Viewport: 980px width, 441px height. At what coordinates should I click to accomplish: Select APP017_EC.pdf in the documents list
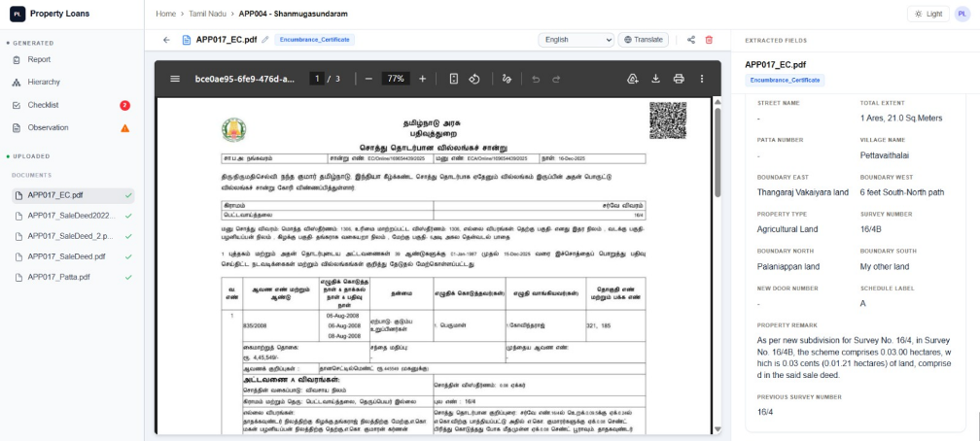point(73,195)
